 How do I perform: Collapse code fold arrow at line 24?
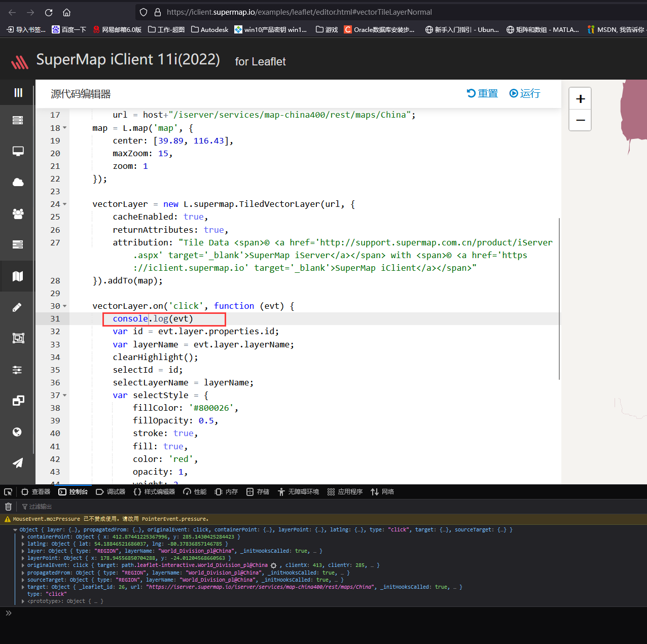click(64, 204)
